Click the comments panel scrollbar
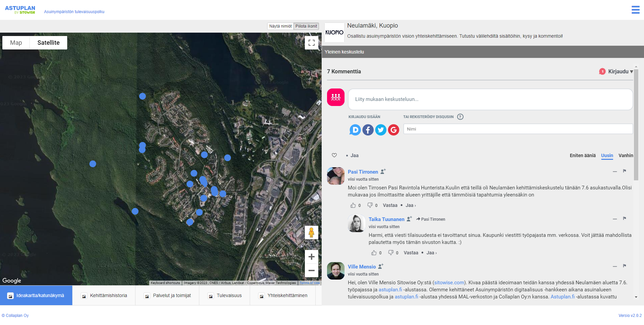This screenshot has width=644, height=325. click(636, 124)
